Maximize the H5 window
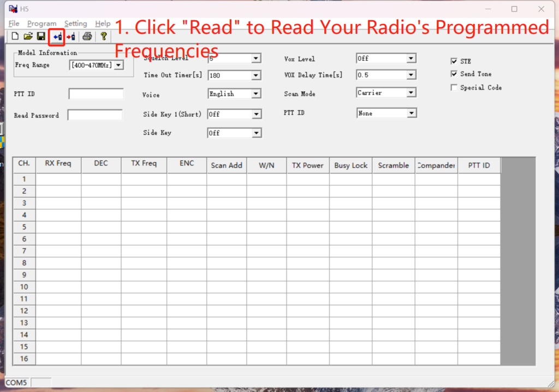The image size is (559, 392). (x=514, y=9)
